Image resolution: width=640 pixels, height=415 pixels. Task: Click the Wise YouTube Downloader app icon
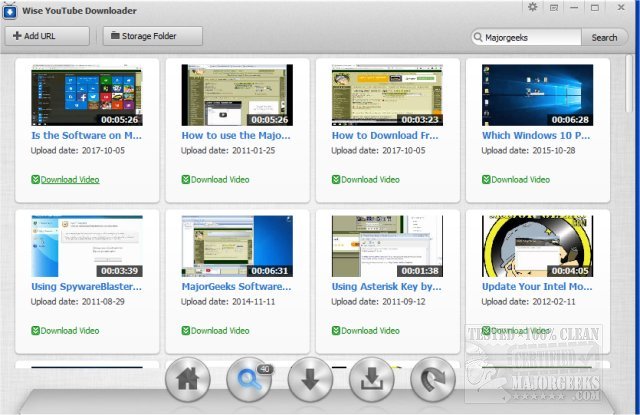click(9, 11)
